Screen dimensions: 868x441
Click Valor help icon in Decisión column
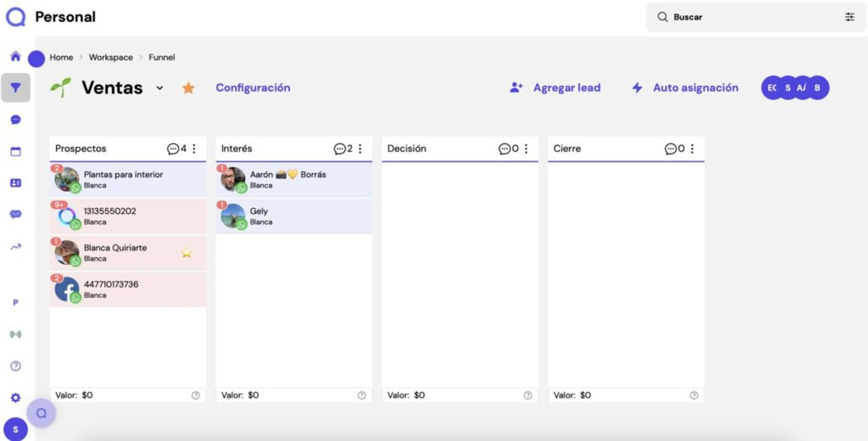click(528, 395)
